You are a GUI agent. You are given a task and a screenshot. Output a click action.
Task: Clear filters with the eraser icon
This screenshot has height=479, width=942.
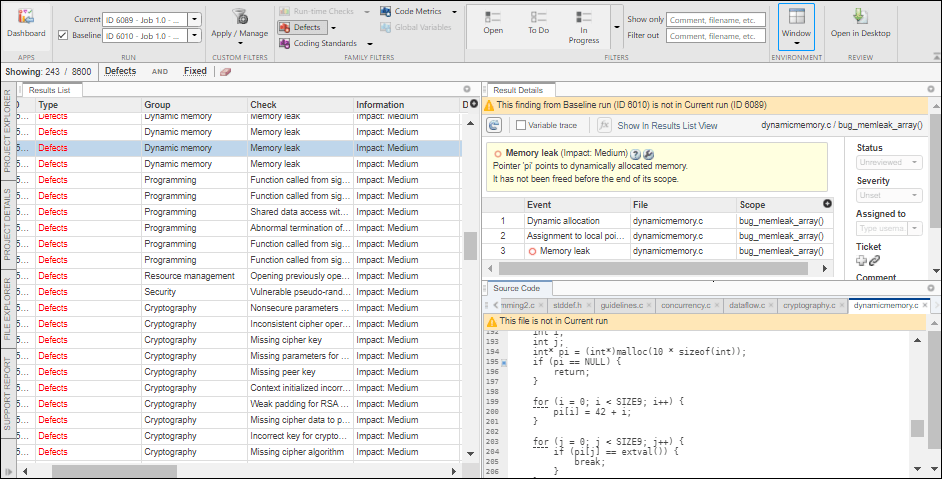pos(225,72)
